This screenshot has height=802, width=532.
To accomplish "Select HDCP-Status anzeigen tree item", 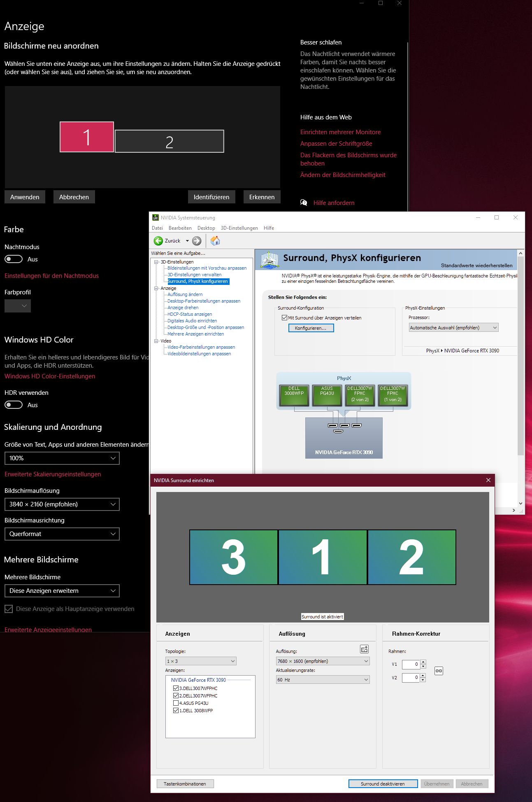I will click(x=190, y=314).
